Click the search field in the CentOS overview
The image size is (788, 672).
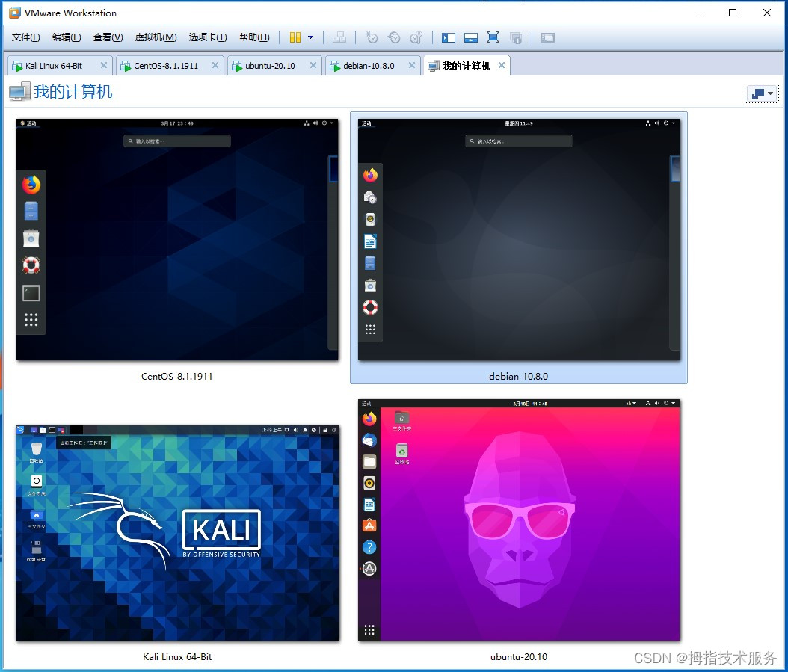click(177, 141)
